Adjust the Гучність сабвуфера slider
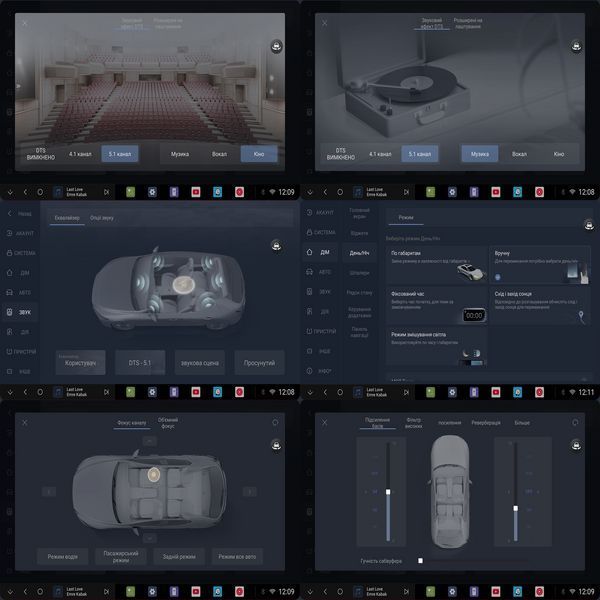This screenshot has width=600, height=600. coord(474,561)
